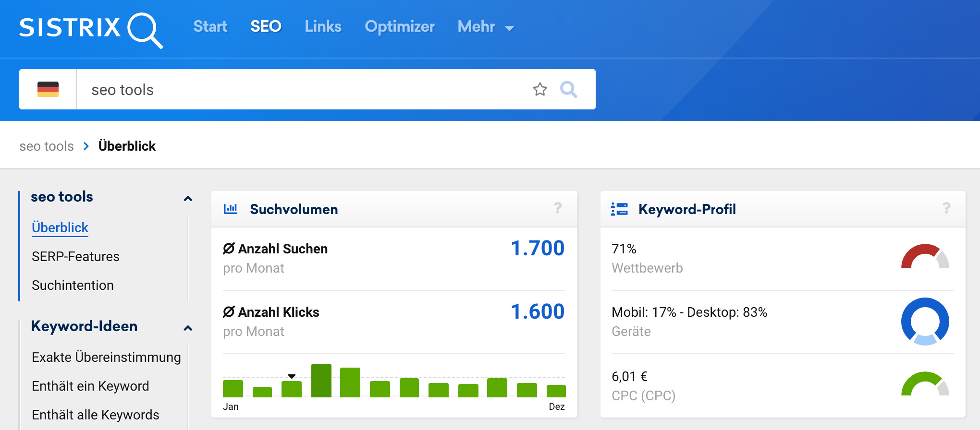Image resolution: width=980 pixels, height=430 pixels.
Task: Click the tallest bar in the monthly chart
Action: 321,381
